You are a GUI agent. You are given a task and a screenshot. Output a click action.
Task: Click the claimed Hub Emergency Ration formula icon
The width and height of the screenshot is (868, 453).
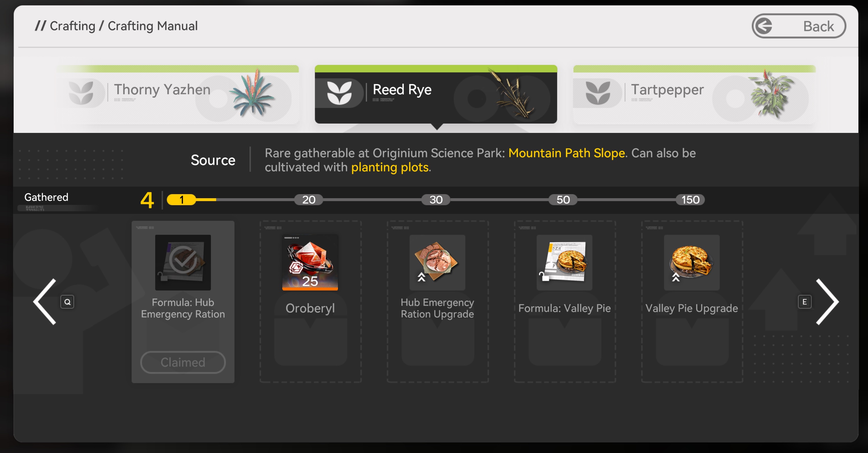pos(183,262)
